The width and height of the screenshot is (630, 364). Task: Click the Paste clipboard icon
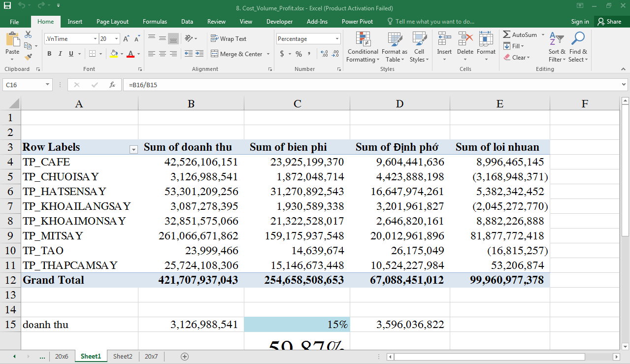tap(12, 39)
